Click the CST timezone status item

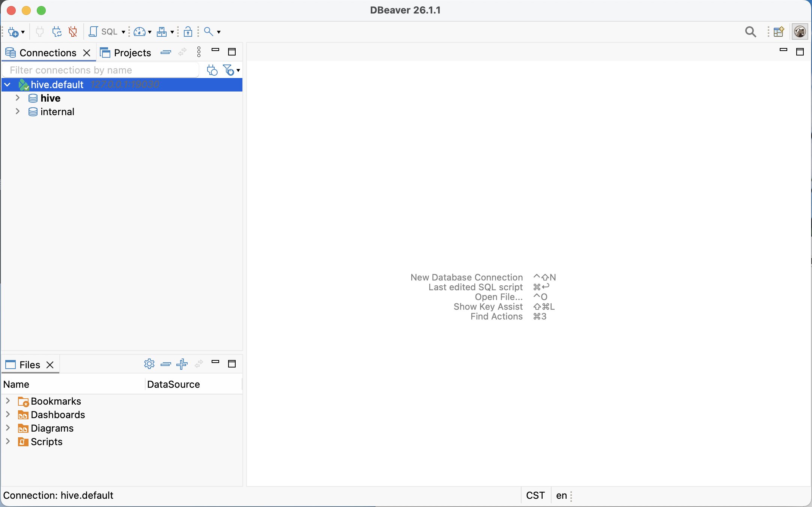[535, 495]
